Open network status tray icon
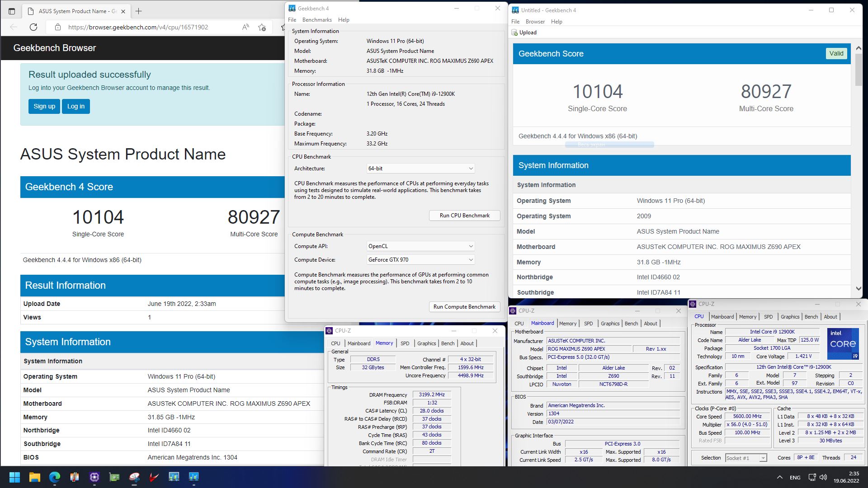The height and width of the screenshot is (488, 868). [x=812, y=477]
